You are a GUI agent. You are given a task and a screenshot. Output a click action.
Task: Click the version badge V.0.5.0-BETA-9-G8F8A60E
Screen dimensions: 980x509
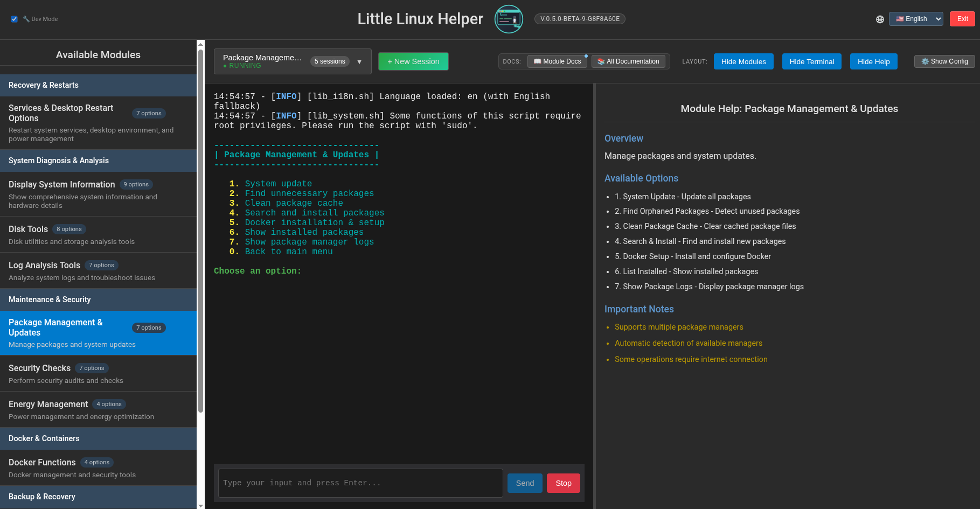[x=580, y=19]
